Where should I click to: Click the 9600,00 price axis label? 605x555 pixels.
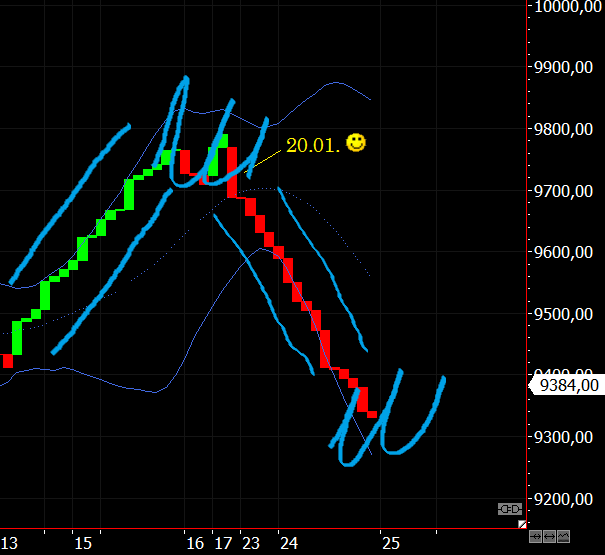(x=564, y=252)
